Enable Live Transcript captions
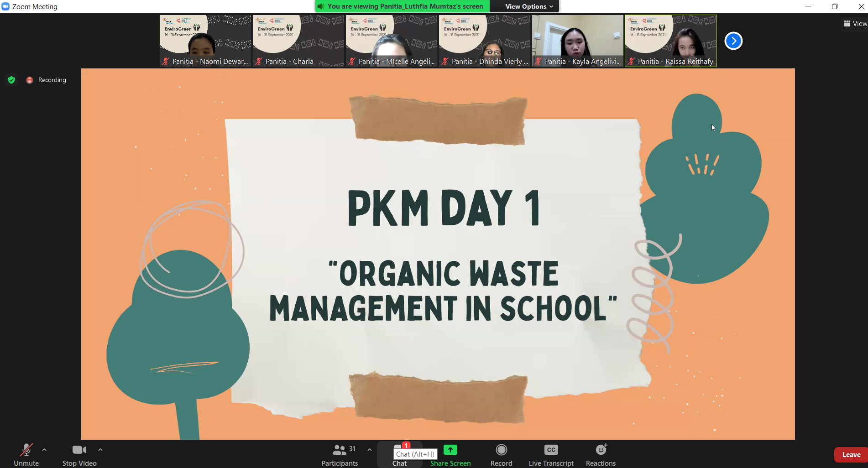The width and height of the screenshot is (868, 468). (551, 454)
